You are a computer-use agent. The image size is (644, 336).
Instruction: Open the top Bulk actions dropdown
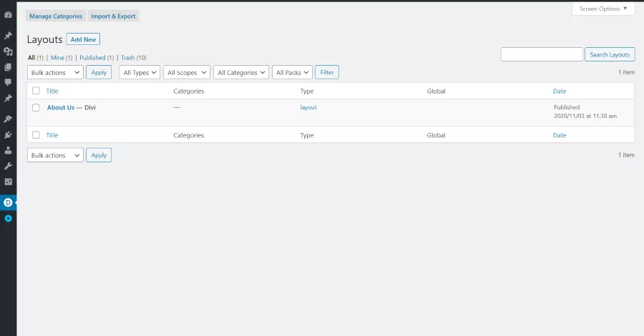pos(55,72)
